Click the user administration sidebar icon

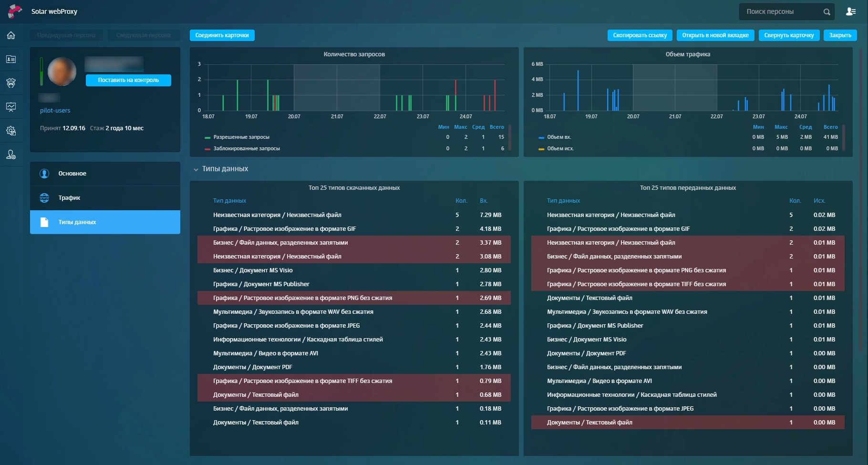[11, 155]
